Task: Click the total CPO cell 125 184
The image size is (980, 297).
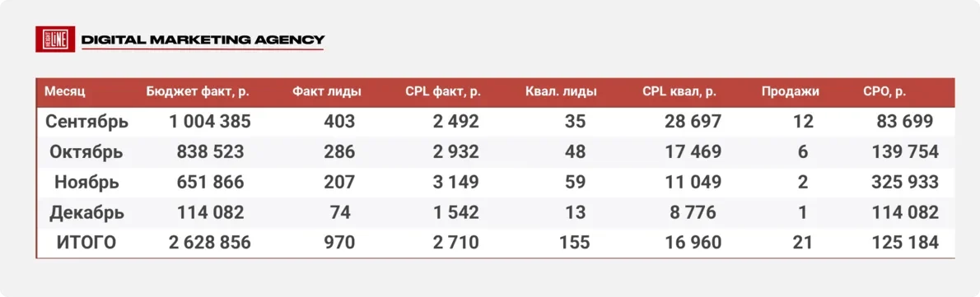Action: (905, 242)
